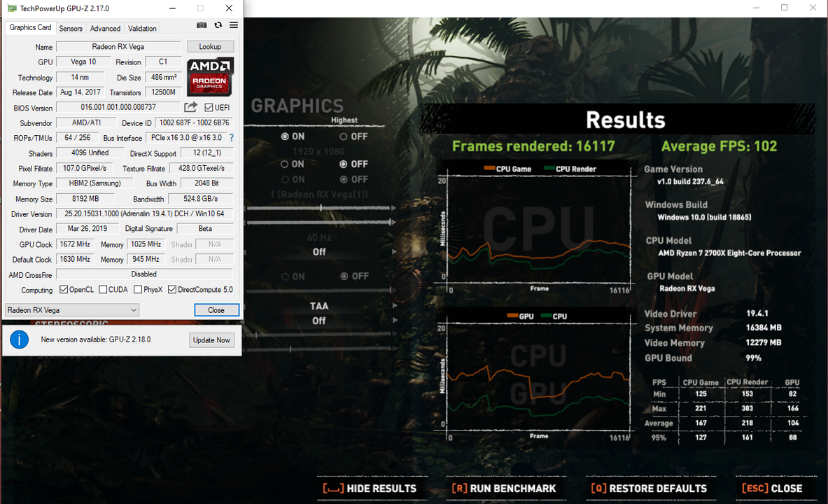Click the GPU-Z refresh icon
The height and width of the screenshot is (504, 828).
[x=218, y=24]
